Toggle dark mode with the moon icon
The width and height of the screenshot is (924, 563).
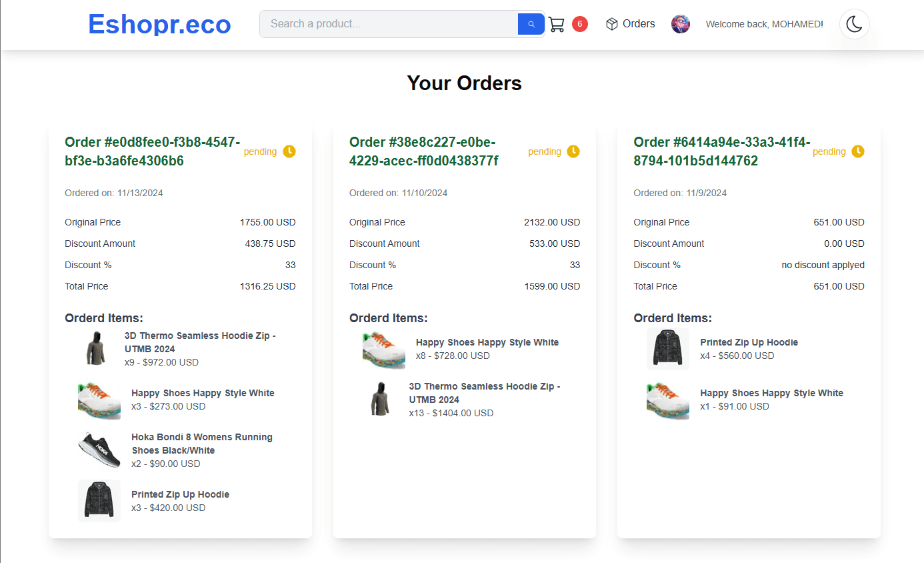(854, 23)
